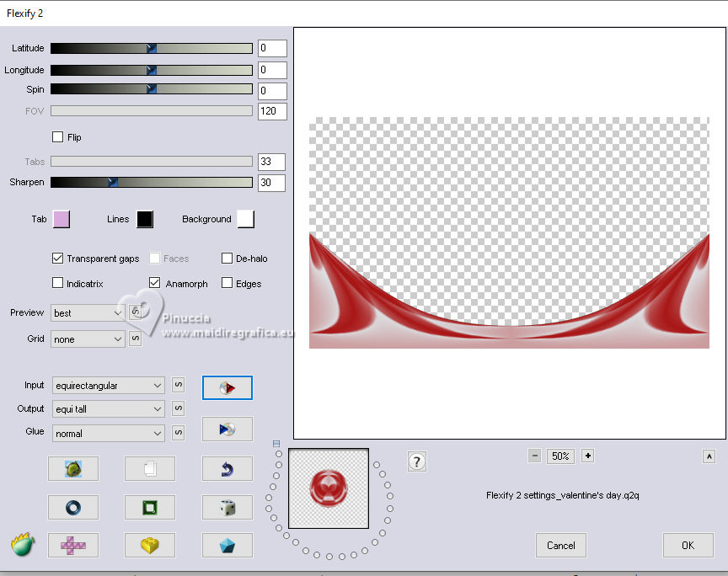The image size is (728, 576).
Task: Click the S button beside Output dropdown
Action: point(179,408)
